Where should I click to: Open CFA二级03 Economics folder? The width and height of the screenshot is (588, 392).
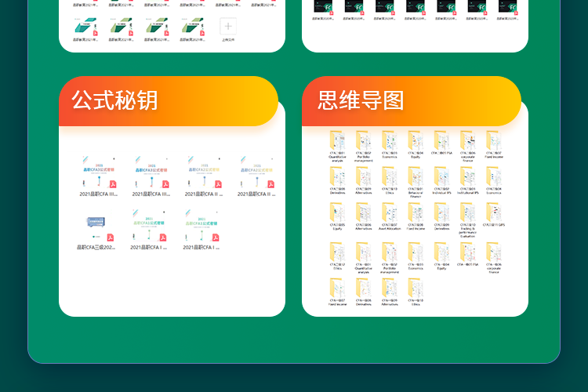point(390,145)
